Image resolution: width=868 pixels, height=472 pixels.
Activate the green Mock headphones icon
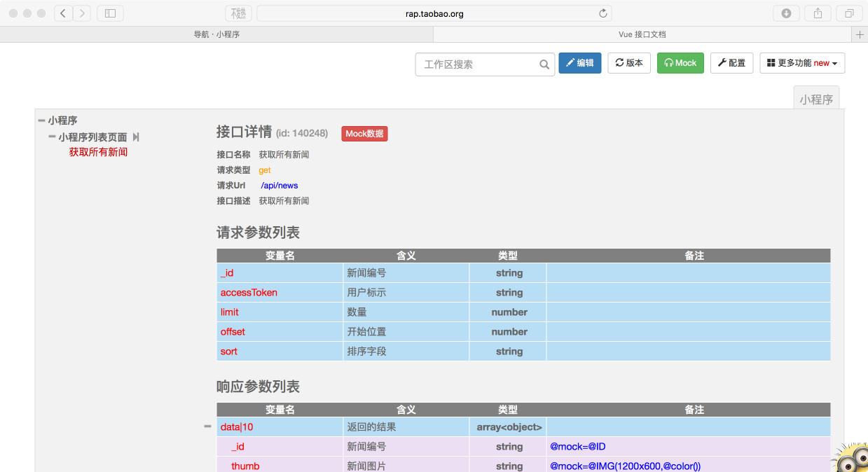[x=670, y=63]
